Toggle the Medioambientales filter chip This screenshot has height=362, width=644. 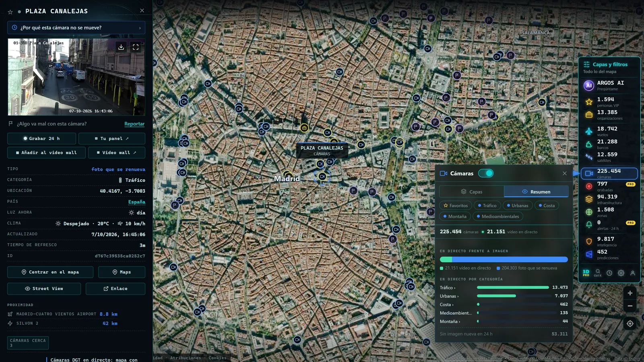point(498,216)
